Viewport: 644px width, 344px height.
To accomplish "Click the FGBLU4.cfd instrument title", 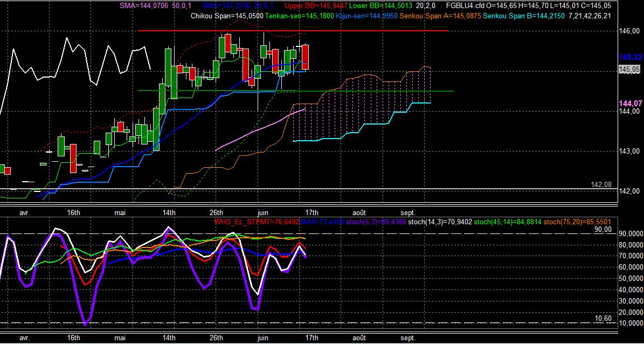I will (x=465, y=6).
